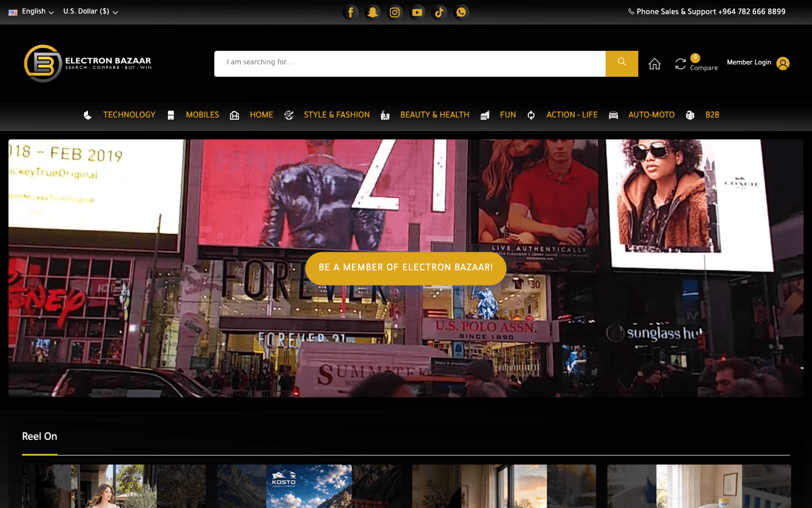
Task: Click the Reel On heading
Action: click(x=39, y=436)
